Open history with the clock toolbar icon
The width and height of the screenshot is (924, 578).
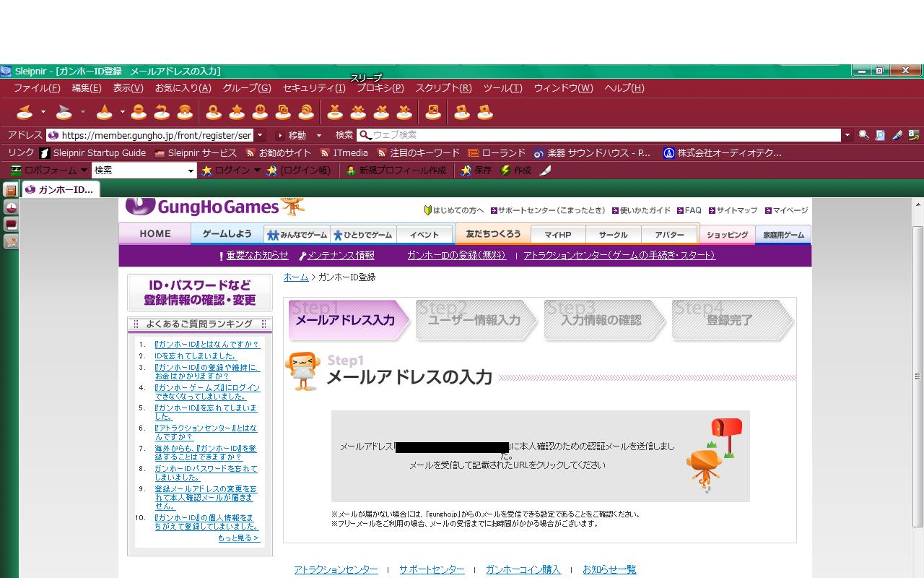(260, 112)
